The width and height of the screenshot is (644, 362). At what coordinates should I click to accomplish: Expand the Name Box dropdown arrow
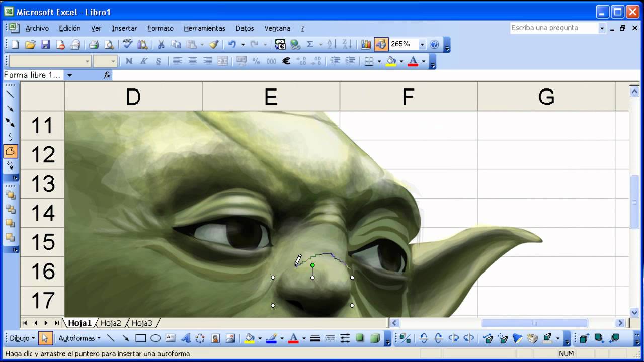point(69,75)
